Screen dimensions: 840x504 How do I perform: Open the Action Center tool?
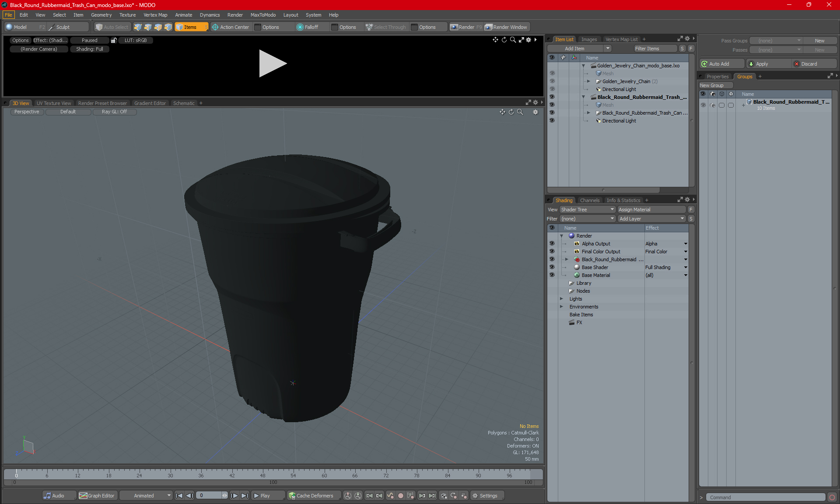point(231,27)
